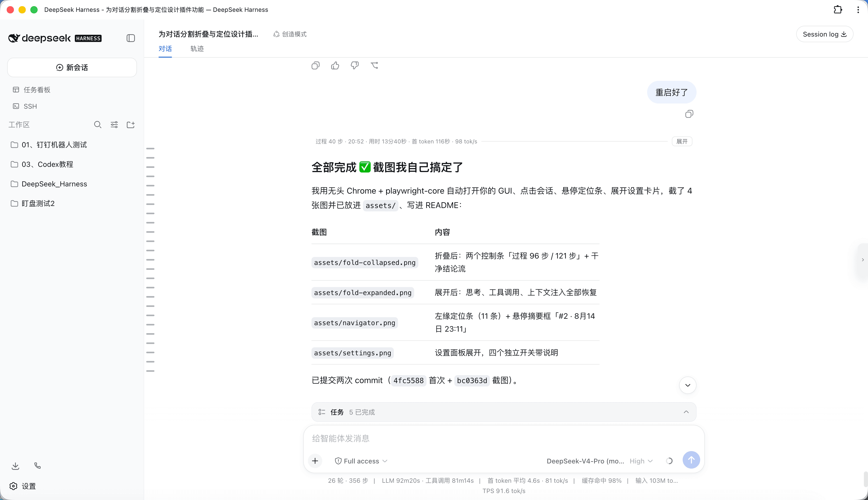The width and height of the screenshot is (868, 500).
Task: Click assets/fold-expanded.png cell
Action: tap(362, 292)
